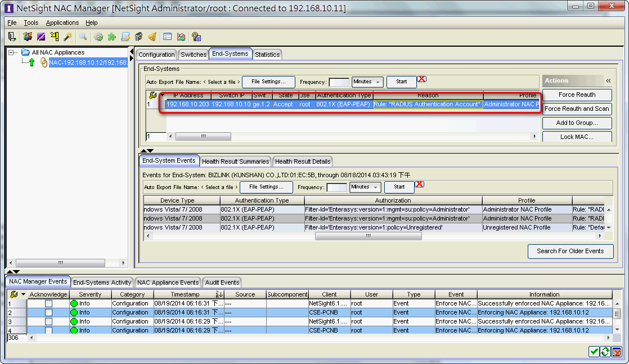
Task: Switch to the NAC Appliance Events tab
Action: point(168,282)
